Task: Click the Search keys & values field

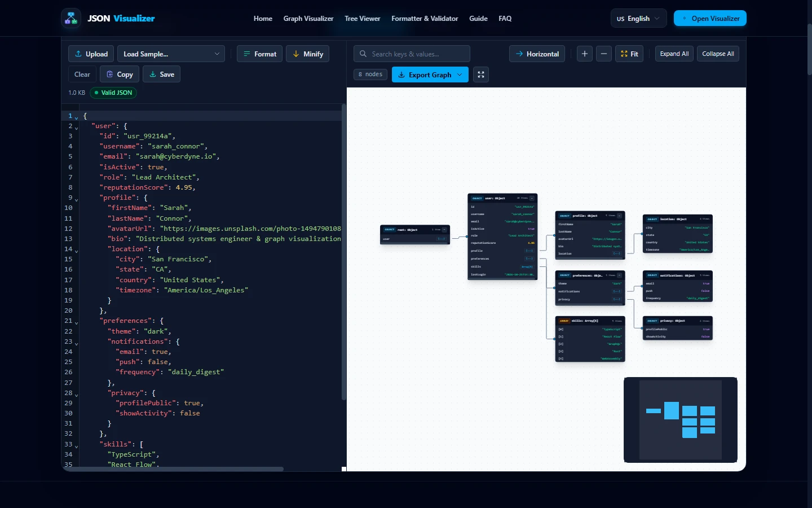Action: 412,54
